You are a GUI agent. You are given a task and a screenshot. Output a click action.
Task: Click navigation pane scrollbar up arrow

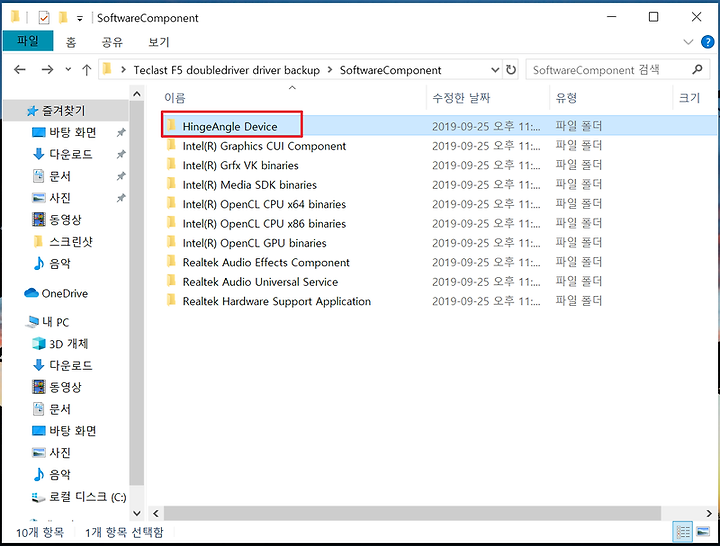point(137,94)
